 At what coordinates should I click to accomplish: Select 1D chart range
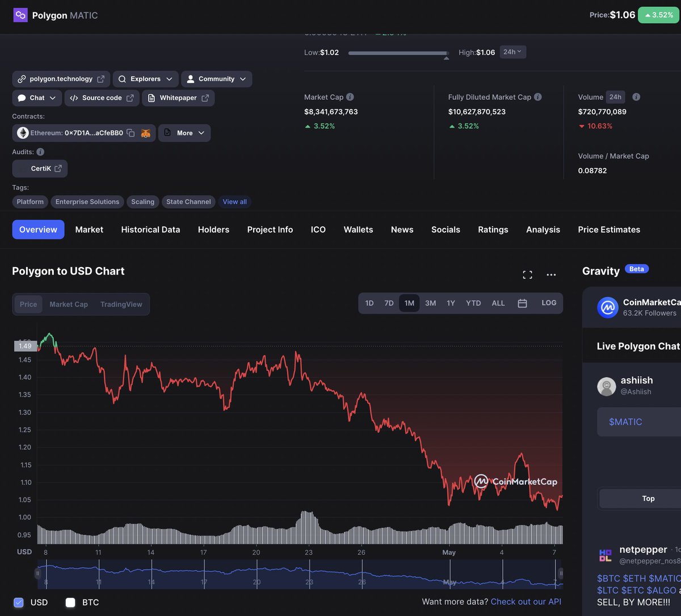(369, 303)
